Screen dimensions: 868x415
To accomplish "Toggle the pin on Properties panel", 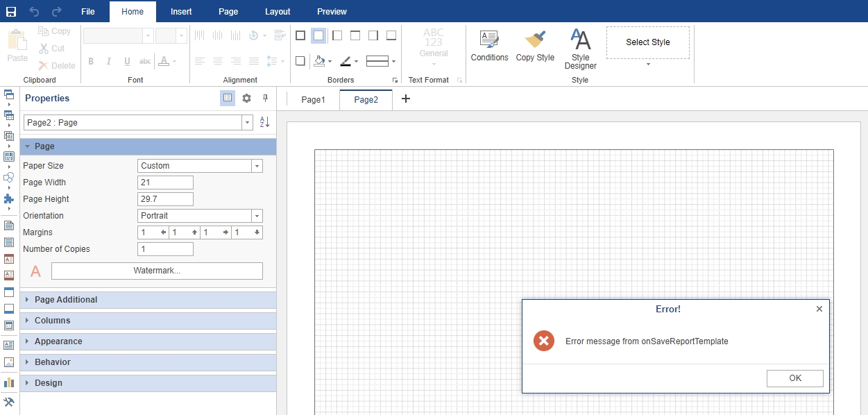I will point(265,99).
